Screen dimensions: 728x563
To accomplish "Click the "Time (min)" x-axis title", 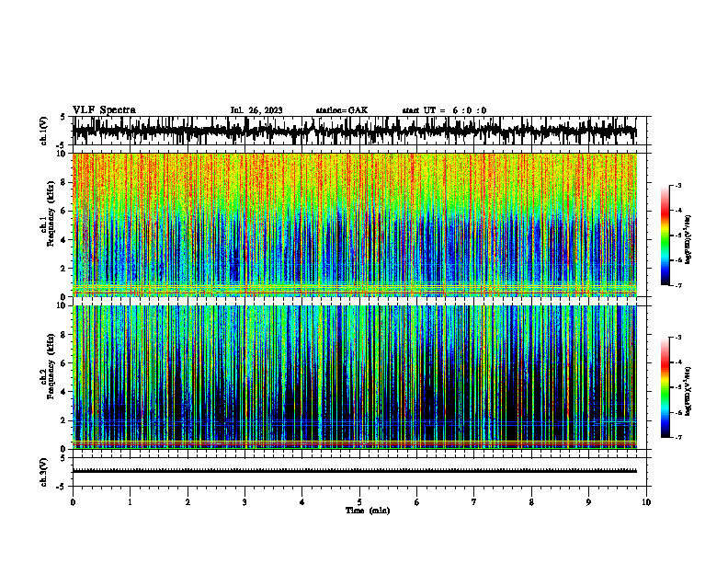I will (x=368, y=511).
